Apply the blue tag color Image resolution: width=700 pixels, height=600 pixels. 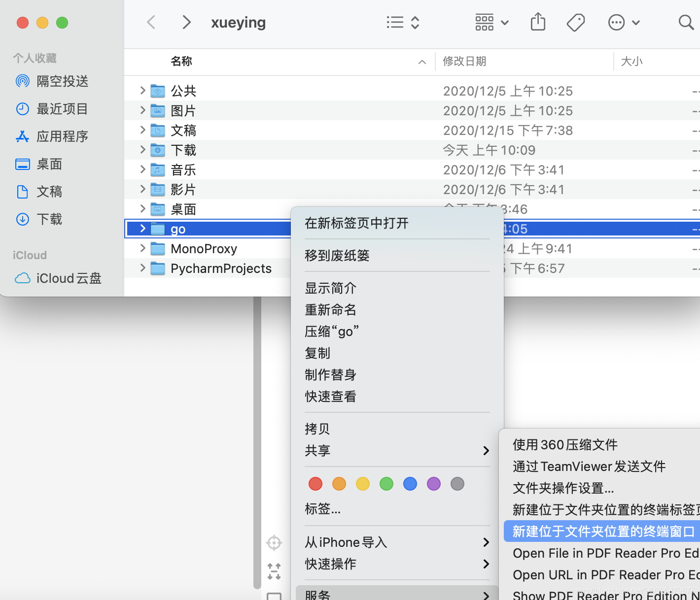(410, 484)
